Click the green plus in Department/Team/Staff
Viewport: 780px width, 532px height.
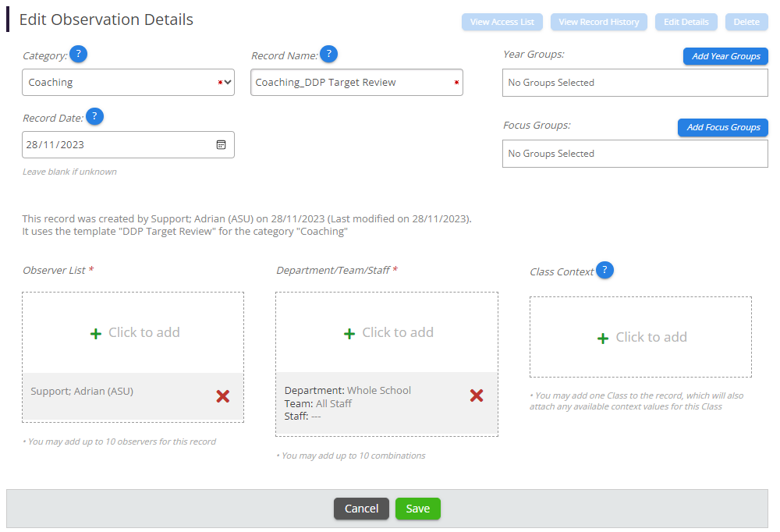point(349,333)
